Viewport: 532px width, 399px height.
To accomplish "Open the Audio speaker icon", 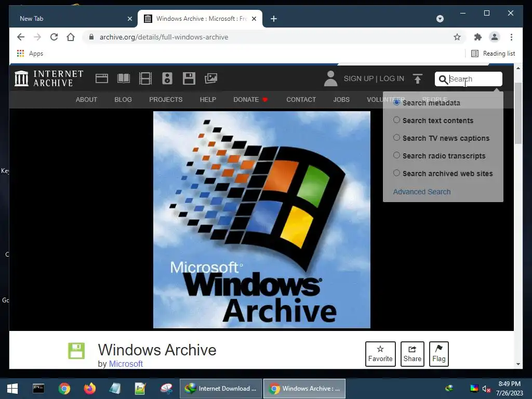I will pos(167,78).
